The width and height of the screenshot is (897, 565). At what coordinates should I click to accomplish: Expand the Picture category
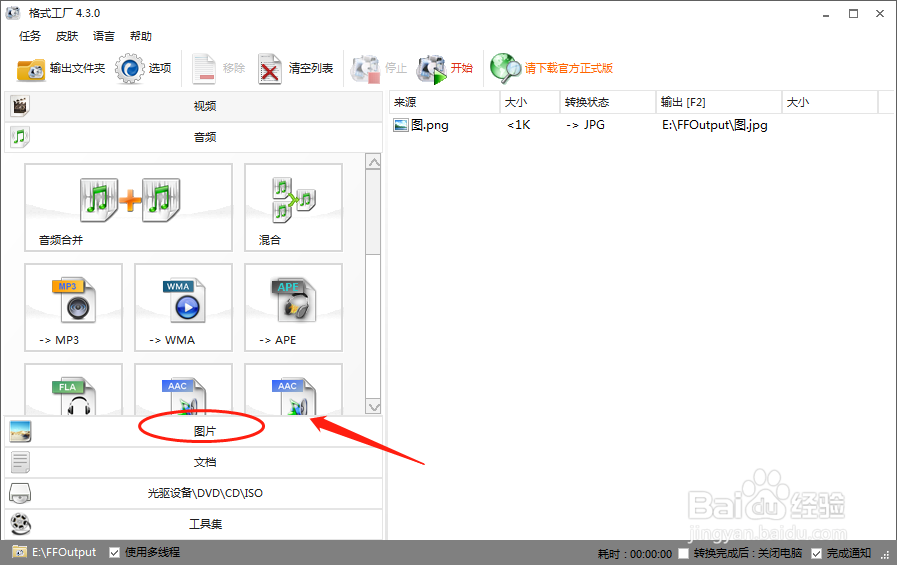pos(193,431)
